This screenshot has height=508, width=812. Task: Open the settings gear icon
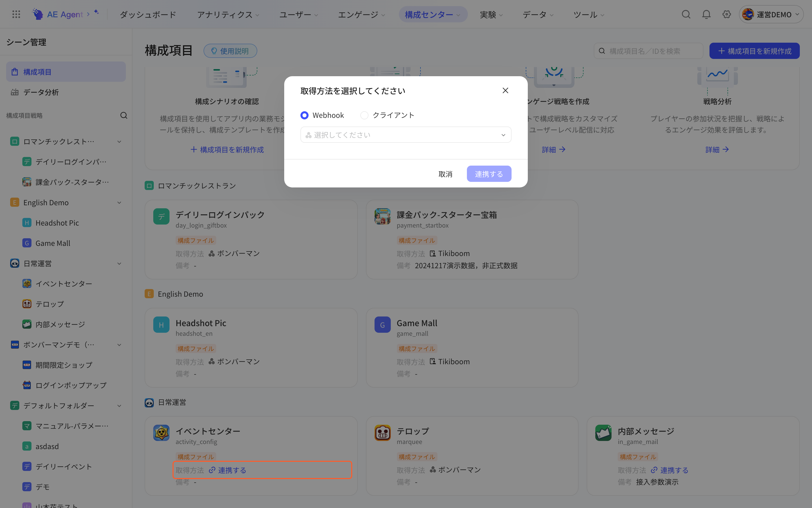click(726, 14)
